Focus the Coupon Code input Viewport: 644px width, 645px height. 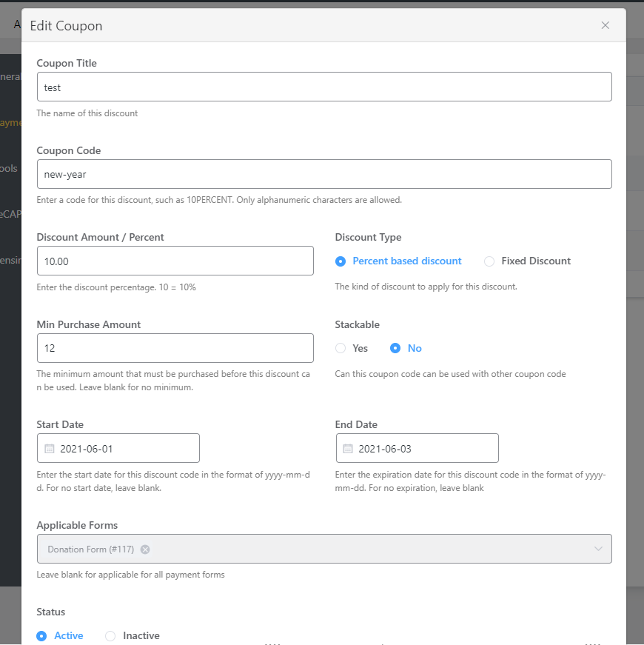point(323,174)
